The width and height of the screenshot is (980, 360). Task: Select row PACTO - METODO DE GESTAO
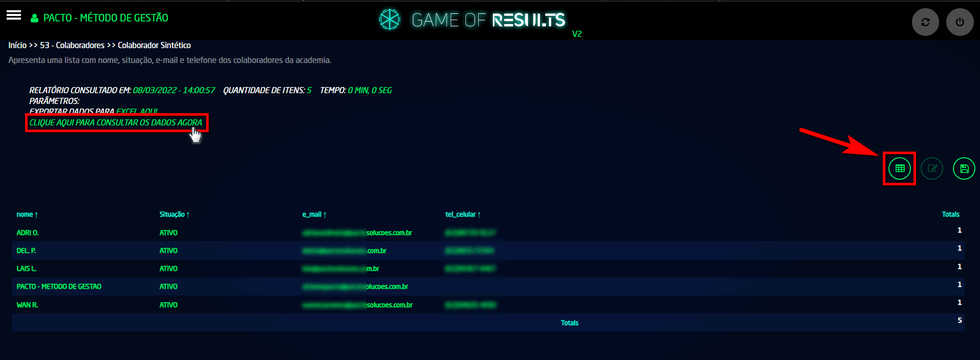coord(488,286)
